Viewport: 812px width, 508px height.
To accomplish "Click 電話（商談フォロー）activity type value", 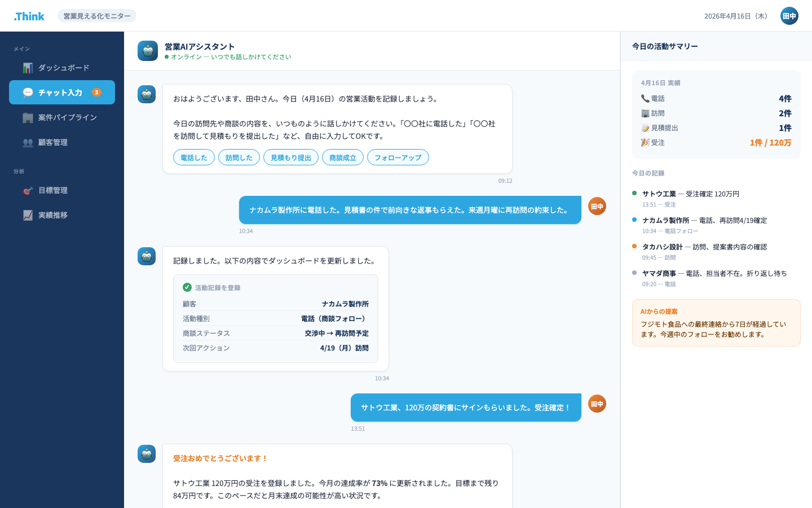I will tap(335, 318).
